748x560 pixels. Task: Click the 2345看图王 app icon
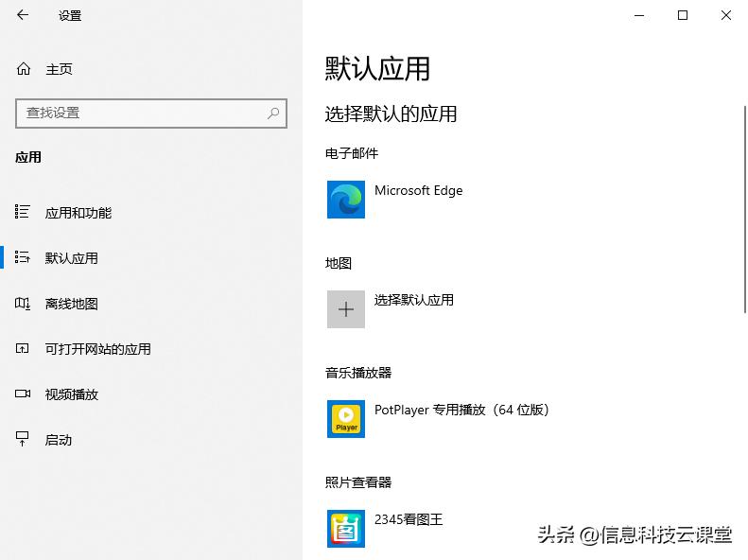click(346, 529)
